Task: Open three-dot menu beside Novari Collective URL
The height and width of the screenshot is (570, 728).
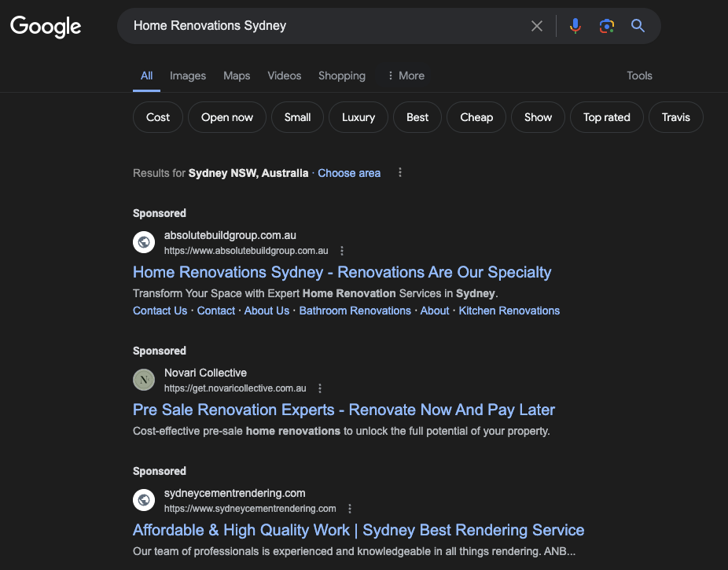Action: tap(320, 388)
